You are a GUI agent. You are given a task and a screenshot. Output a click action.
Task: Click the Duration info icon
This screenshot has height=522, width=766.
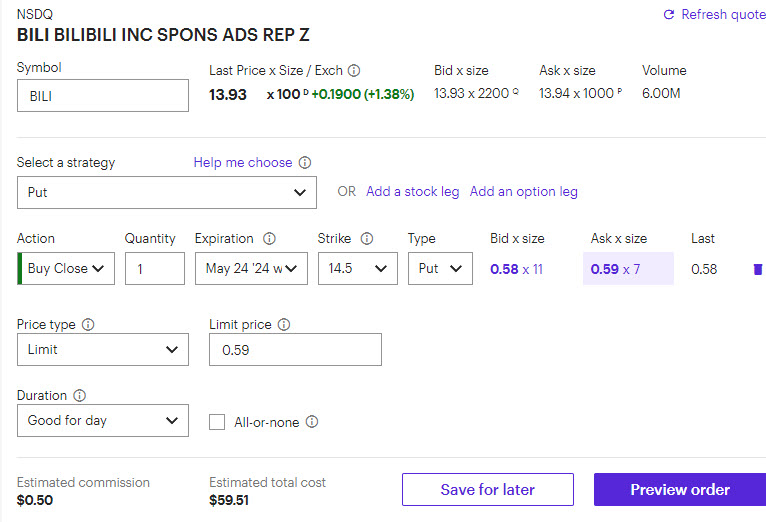click(80, 396)
